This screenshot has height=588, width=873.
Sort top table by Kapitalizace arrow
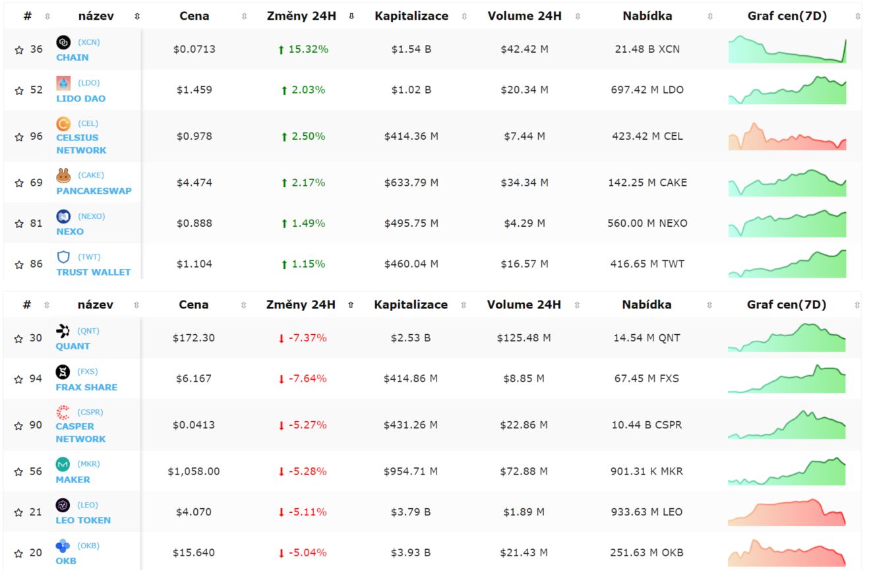pos(464,16)
